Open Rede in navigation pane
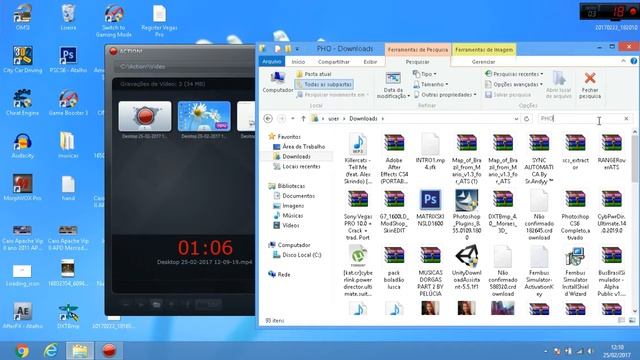The height and width of the screenshot is (360, 640). click(x=279, y=274)
